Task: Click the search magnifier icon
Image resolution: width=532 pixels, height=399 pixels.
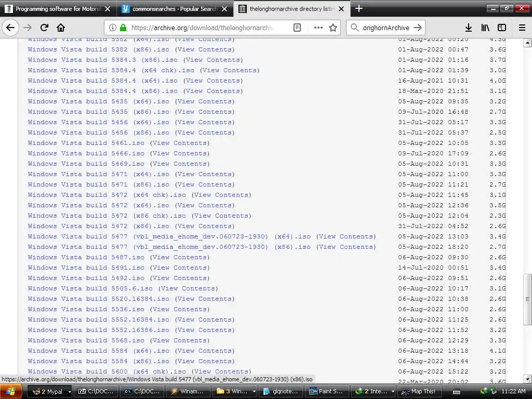Action: click(354, 28)
